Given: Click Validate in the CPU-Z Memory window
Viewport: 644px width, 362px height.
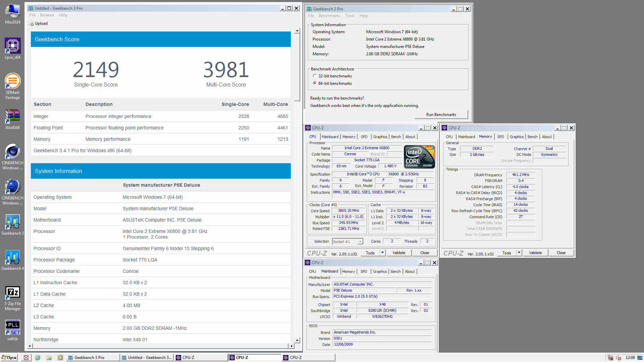Looking at the screenshot, I should pos(535,253).
